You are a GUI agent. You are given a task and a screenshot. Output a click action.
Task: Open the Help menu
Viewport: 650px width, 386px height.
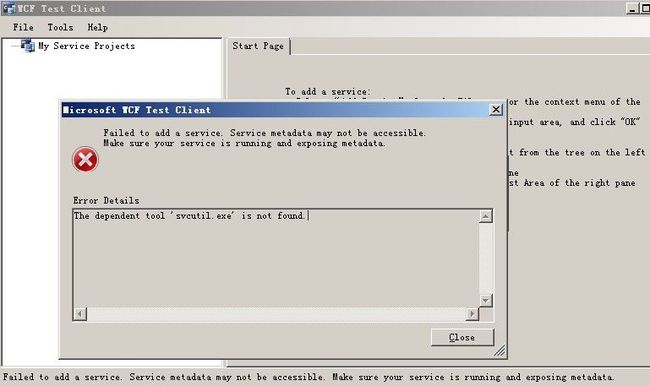pyautogui.click(x=97, y=27)
